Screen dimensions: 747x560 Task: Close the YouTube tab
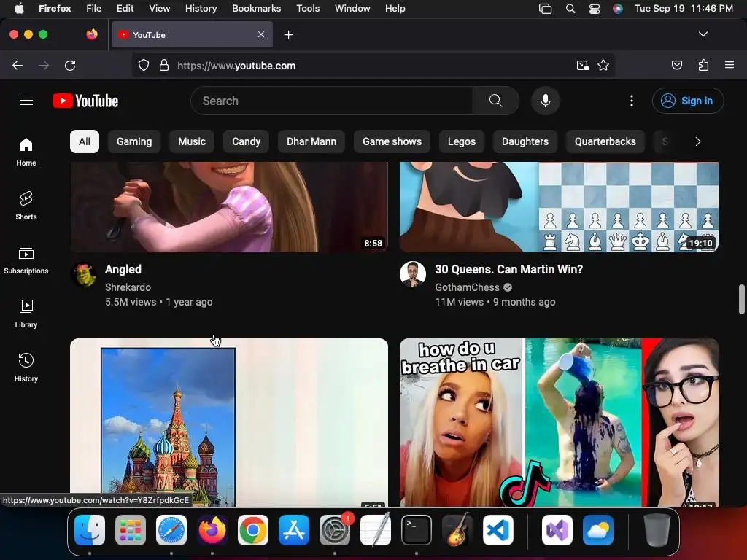tap(261, 34)
